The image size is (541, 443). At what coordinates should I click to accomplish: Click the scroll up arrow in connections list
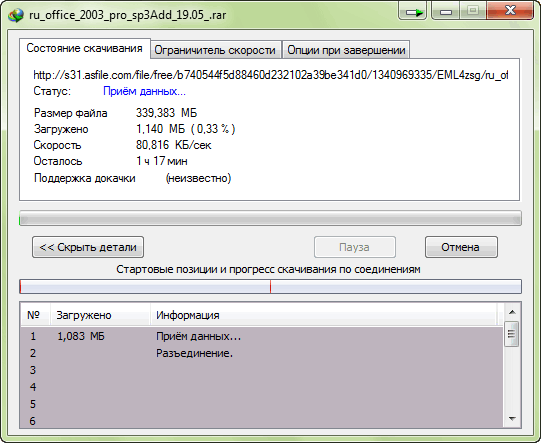click(512, 312)
